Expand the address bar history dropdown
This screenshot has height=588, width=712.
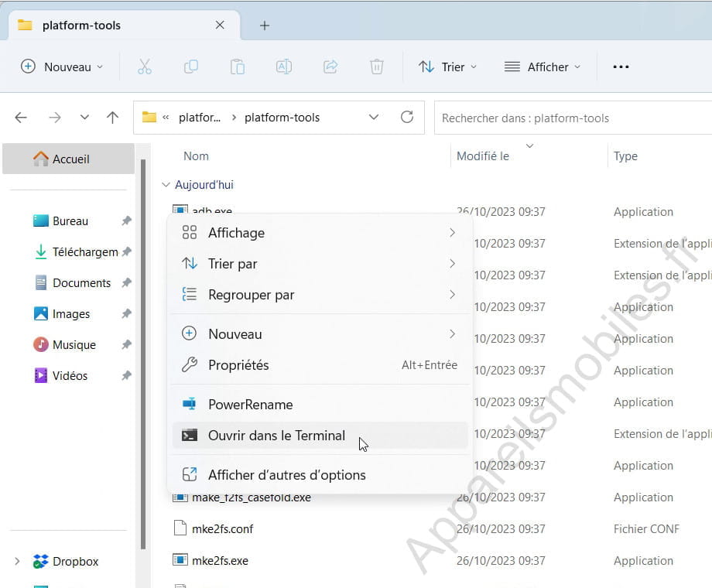coord(374,117)
